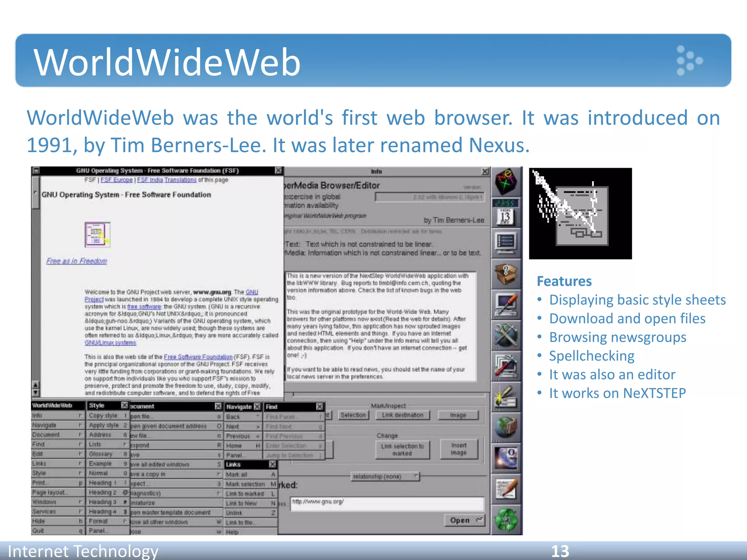Choose Unlink in the Links menu

pyautogui.click(x=251, y=513)
